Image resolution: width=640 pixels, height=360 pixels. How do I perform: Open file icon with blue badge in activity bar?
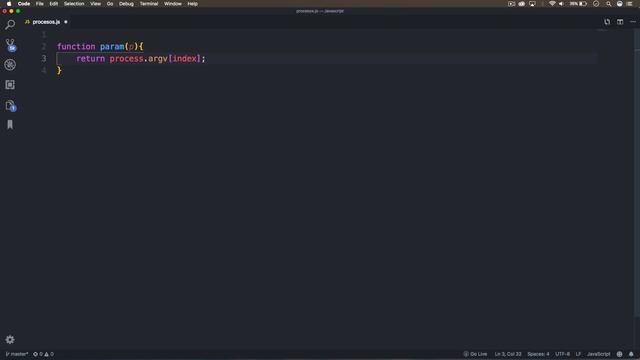11,106
